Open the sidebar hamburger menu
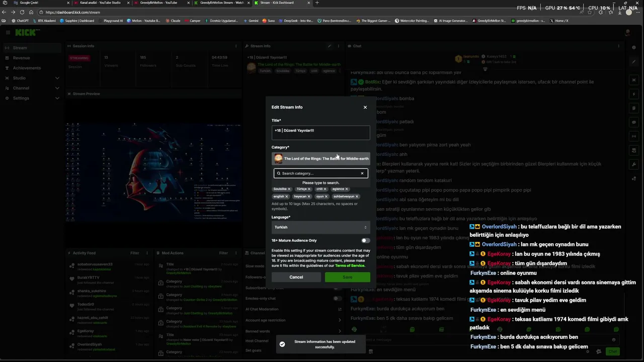The width and height of the screenshot is (644, 362). pyautogui.click(x=8, y=32)
